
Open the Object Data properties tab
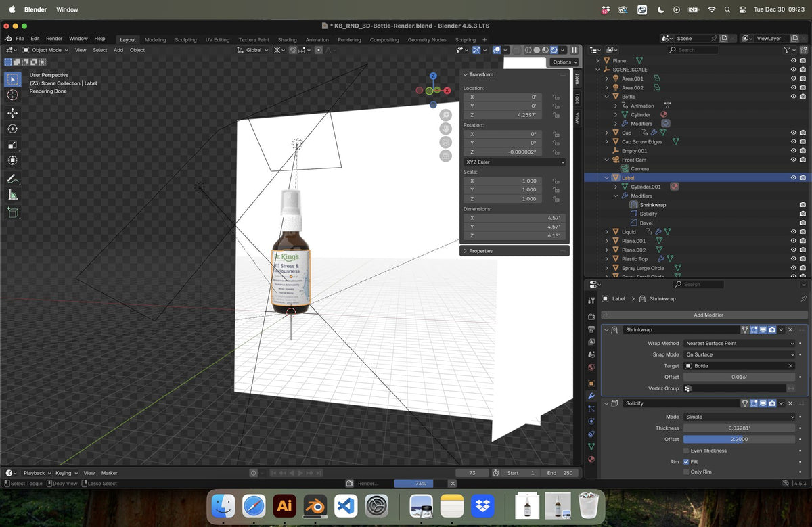(x=591, y=446)
